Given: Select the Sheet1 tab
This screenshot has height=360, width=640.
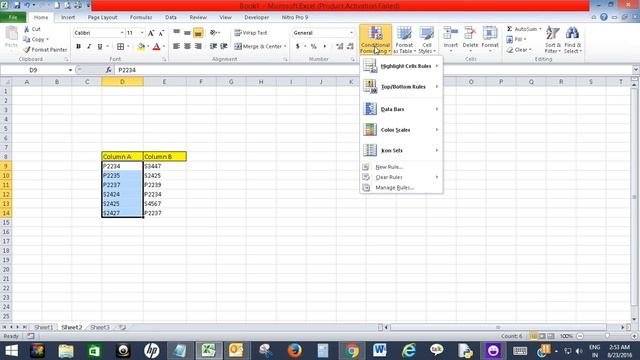Looking at the screenshot, I should (x=43, y=327).
